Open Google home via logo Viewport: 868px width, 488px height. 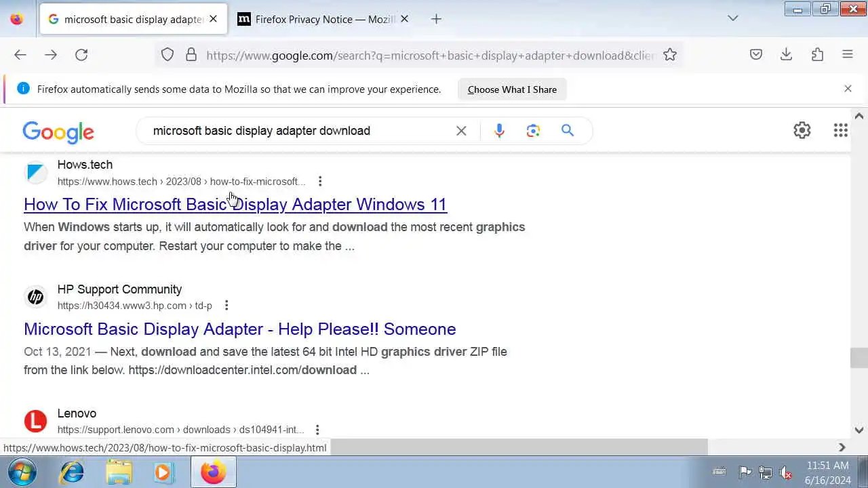(x=58, y=132)
